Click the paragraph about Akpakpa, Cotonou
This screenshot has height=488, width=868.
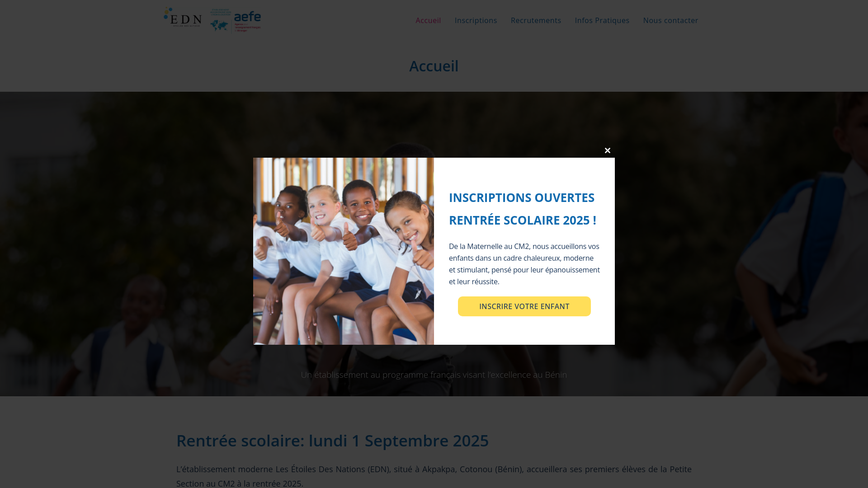coord(434,476)
